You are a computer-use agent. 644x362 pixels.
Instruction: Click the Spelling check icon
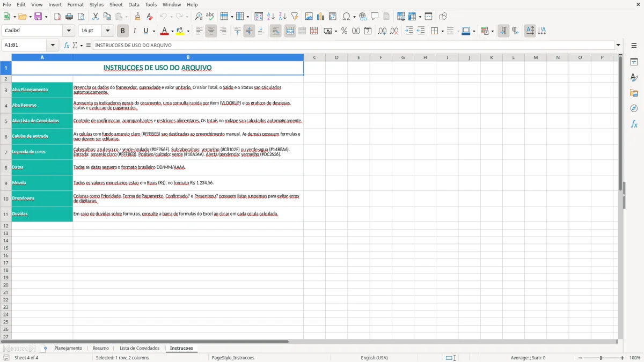tap(210, 17)
